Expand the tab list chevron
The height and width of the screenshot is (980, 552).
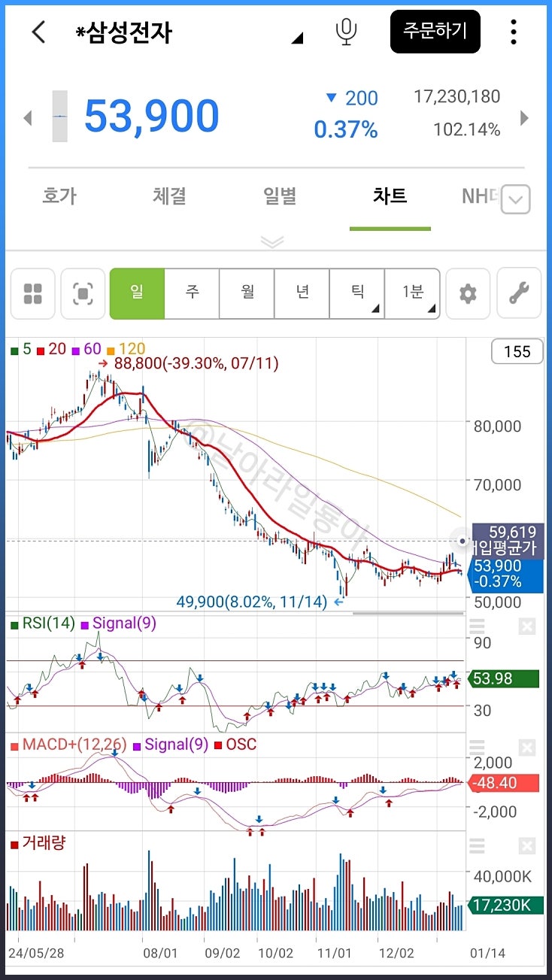pyautogui.click(x=515, y=199)
